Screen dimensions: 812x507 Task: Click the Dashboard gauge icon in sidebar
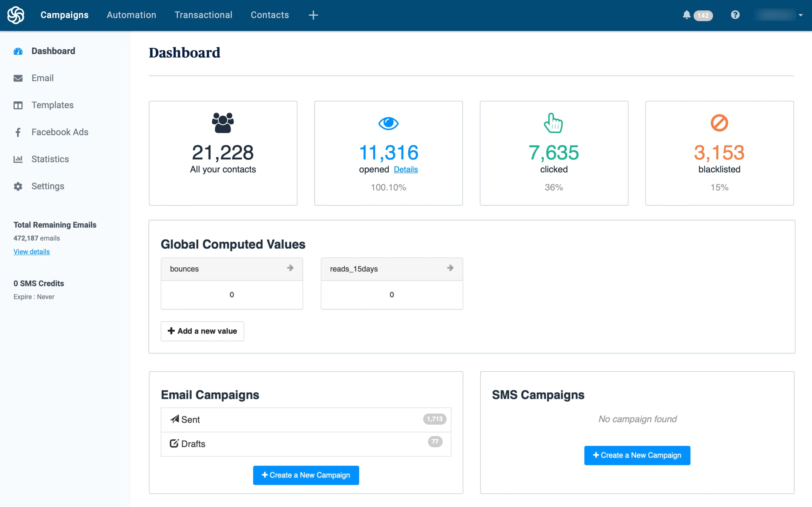pyautogui.click(x=18, y=51)
